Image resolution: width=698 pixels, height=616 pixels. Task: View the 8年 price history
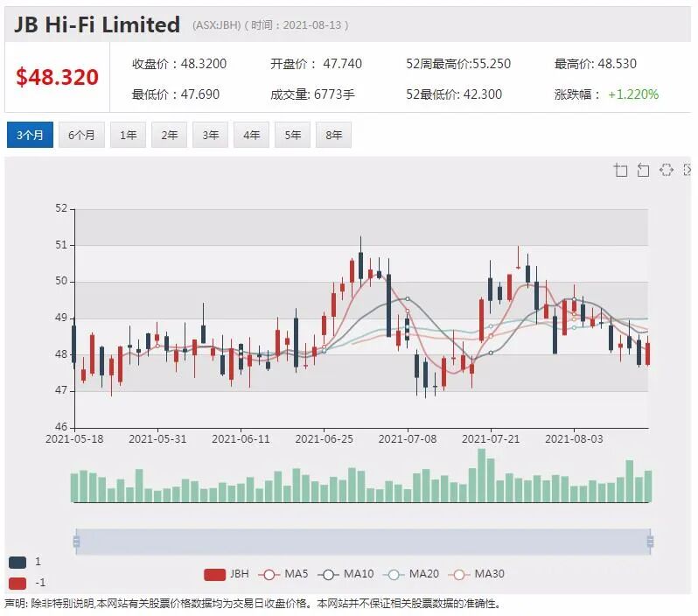tap(333, 135)
